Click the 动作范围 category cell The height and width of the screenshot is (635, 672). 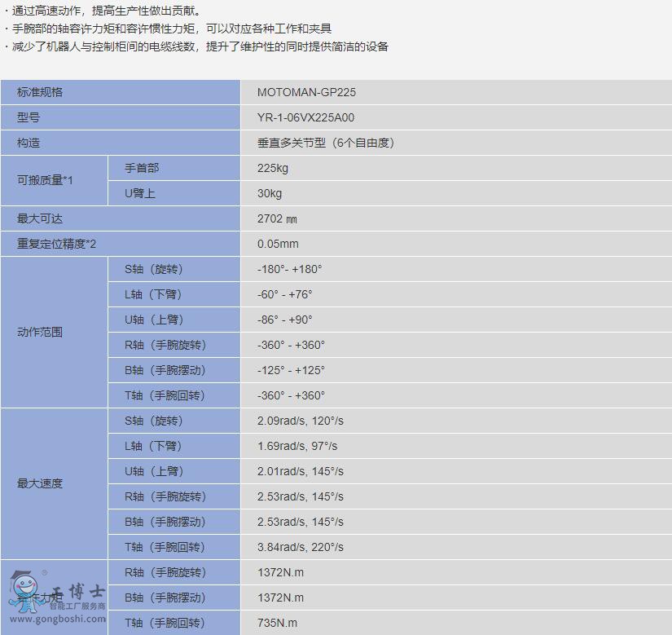point(40,332)
